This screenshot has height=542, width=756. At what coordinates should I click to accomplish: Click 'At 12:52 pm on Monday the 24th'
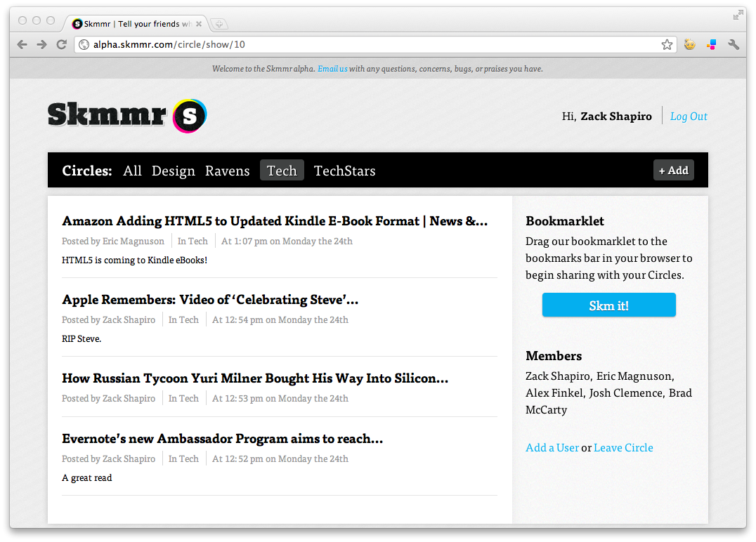(x=280, y=458)
